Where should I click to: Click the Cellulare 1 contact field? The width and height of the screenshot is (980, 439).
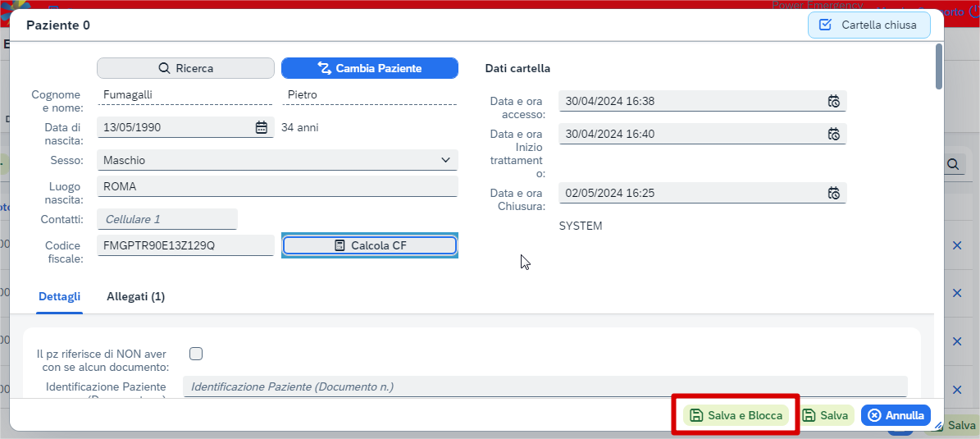click(x=167, y=220)
